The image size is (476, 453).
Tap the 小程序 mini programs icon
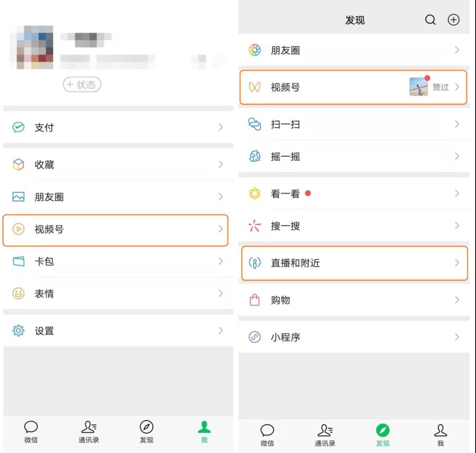tap(254, 337)
